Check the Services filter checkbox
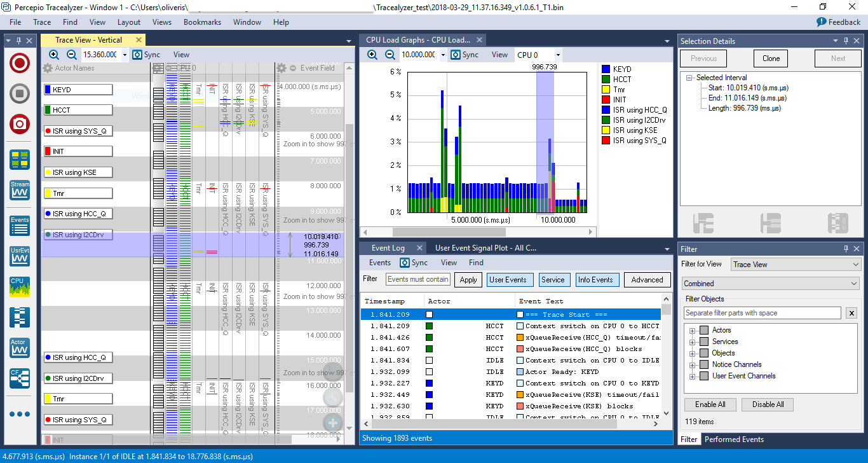The image size is (868, 463). pos(703,342)
